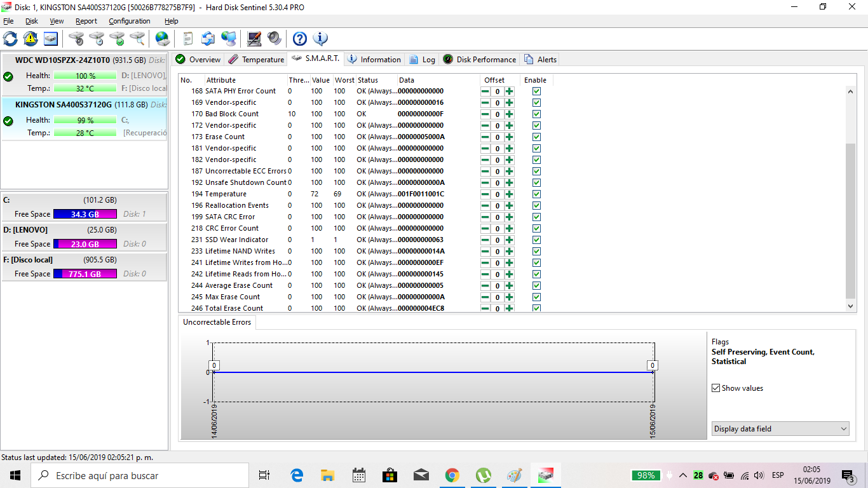Open File Explorer from the taskbar
Screen dimensions: 868x488
328,475
